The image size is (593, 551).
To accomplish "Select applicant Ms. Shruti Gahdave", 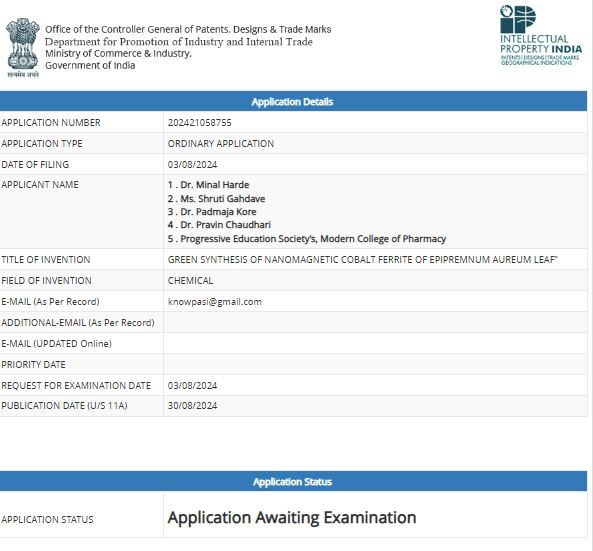I will pyautogui.click(x=216, y=199).
